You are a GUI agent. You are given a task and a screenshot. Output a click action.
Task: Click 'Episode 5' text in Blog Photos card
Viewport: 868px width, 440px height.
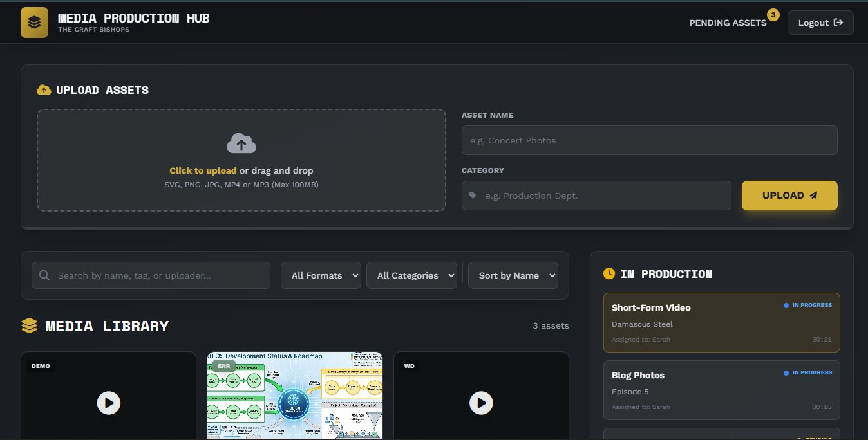coord(630,392)
